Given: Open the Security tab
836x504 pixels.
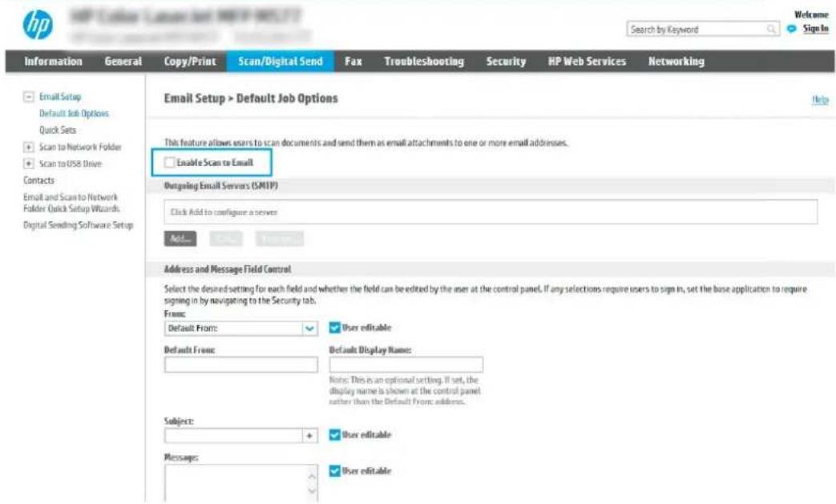Looking at the screenshot, I should click(506, 61).
